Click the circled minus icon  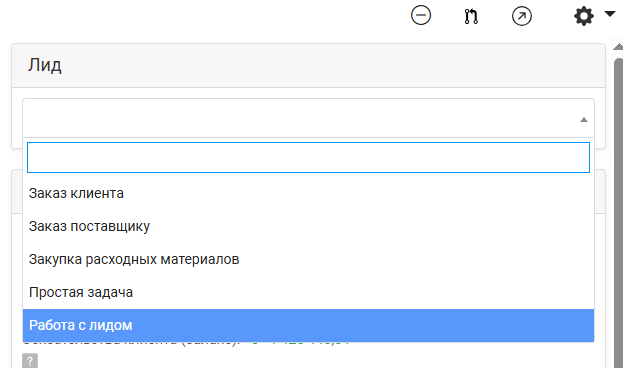(x=421, y=15)
